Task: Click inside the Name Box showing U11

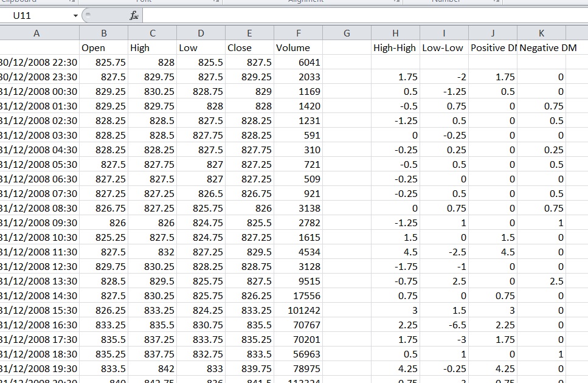Action: click(x=33, y=14)
